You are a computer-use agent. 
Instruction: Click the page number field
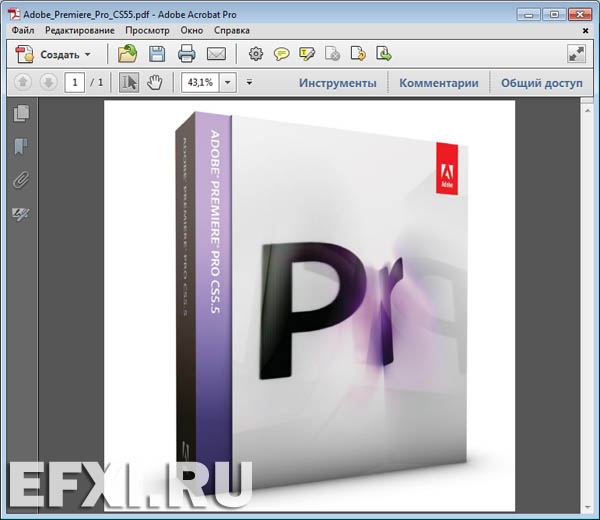(x=75, y=82)
